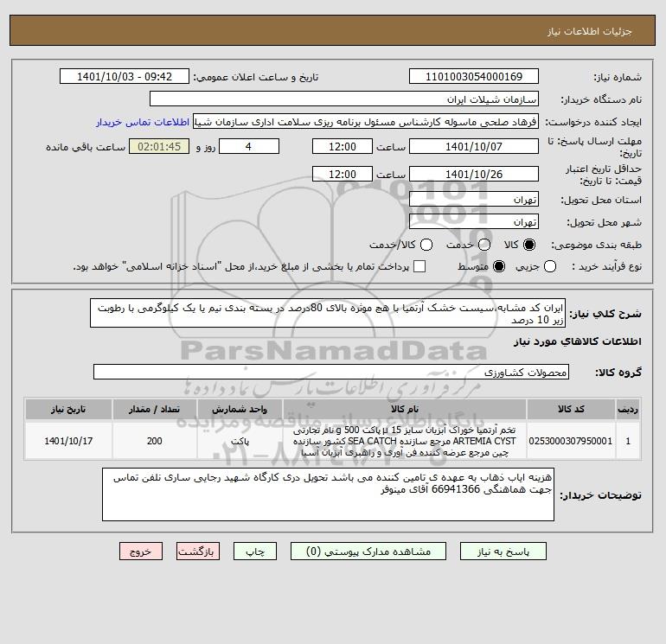Click the نام کالا column header
666x644 pixels.
click(405, 409)
